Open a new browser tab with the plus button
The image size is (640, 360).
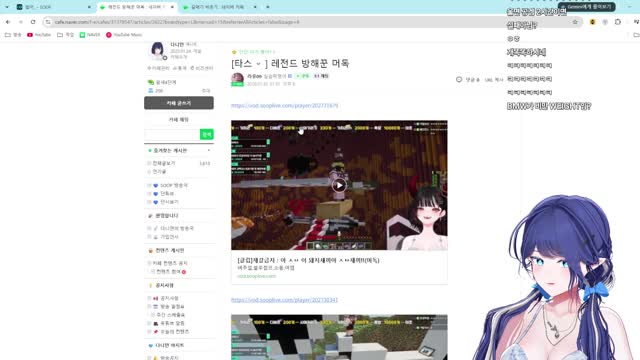268,7
